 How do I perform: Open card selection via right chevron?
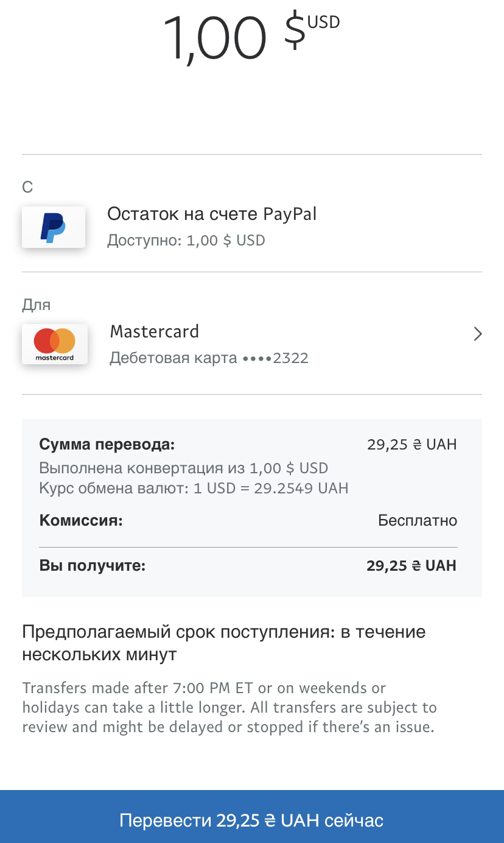click(478, 334)
